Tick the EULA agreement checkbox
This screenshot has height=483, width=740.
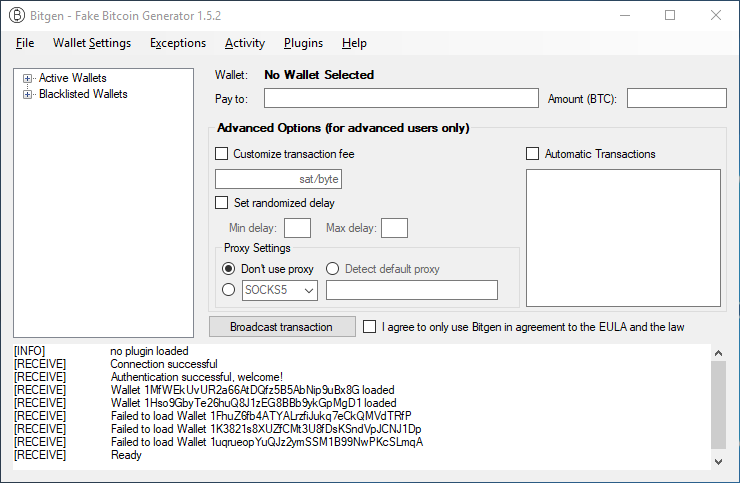click(370, 327)
